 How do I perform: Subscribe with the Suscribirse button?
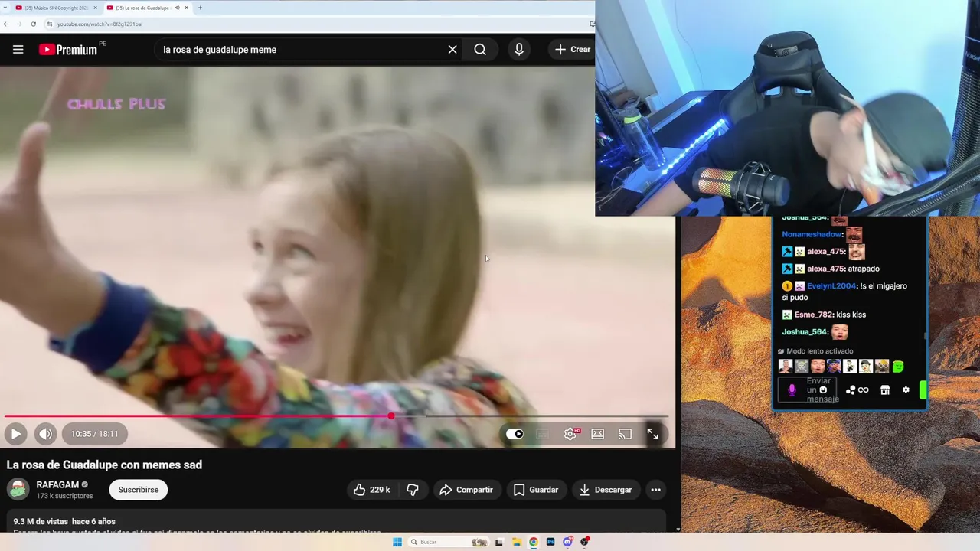139,490
